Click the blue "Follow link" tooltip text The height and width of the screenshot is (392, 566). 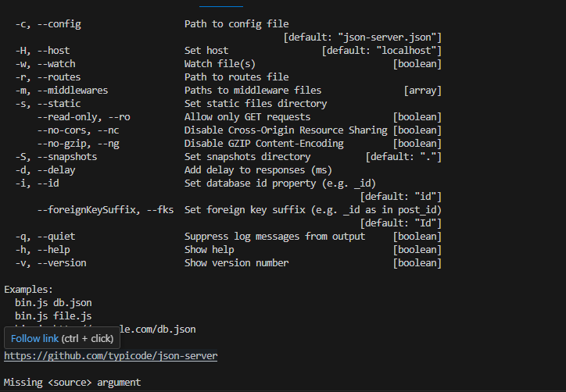34,339
